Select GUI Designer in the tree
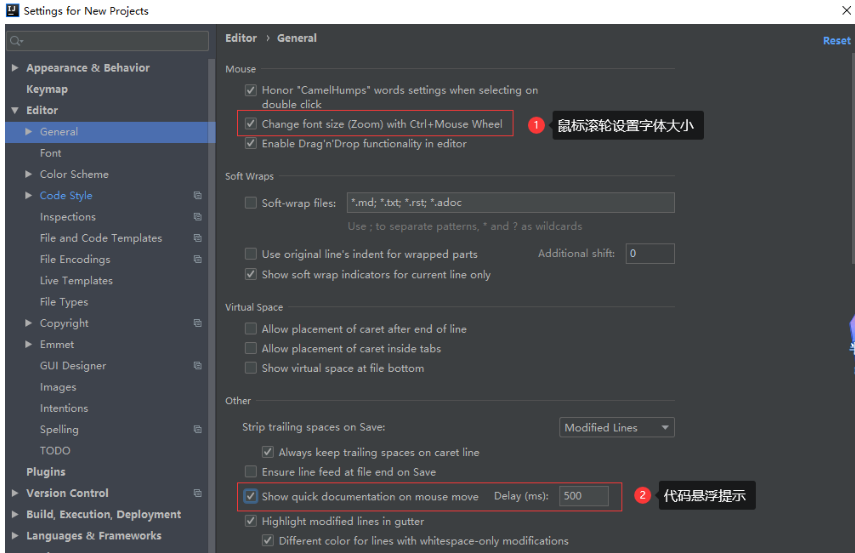 click(x=73, y=365)
